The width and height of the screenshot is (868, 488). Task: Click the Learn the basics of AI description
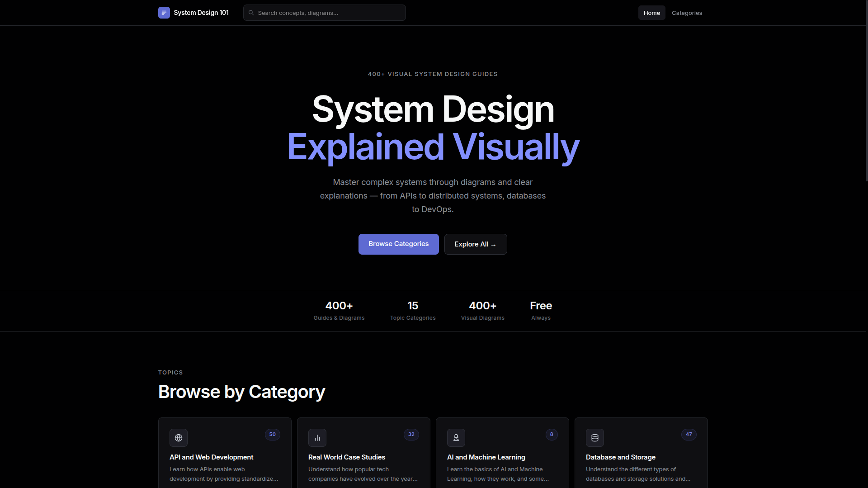498,474
